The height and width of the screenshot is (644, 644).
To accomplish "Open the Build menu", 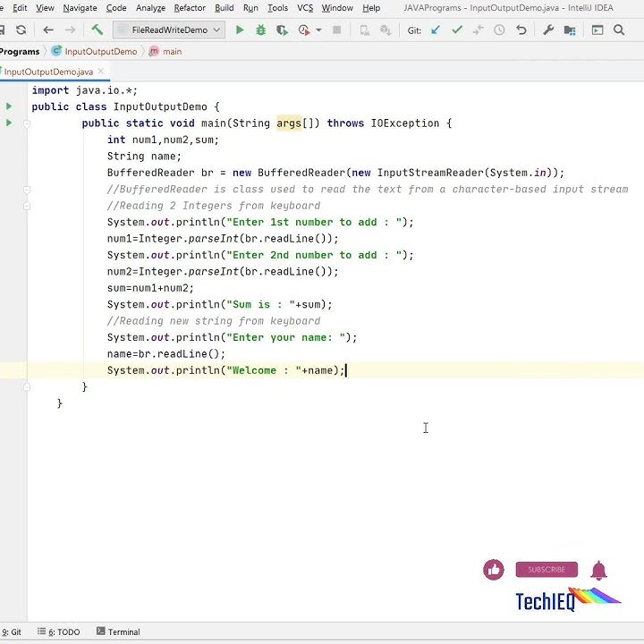I will click(225, 8).
